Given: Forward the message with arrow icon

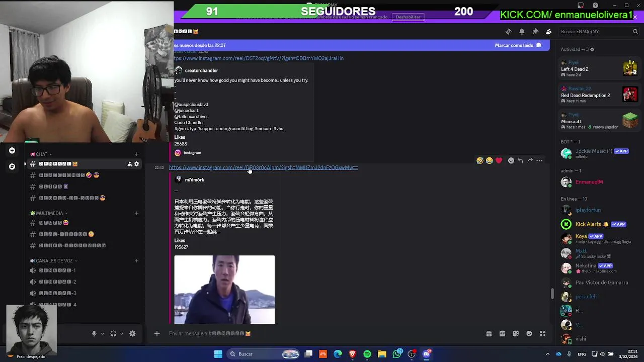Looking at the screenshot, I should (530, 160).
